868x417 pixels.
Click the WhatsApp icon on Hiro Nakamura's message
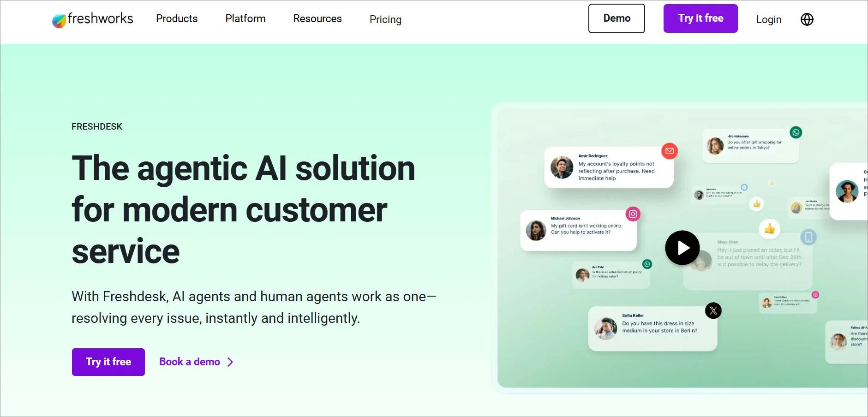tap(796, 132)
